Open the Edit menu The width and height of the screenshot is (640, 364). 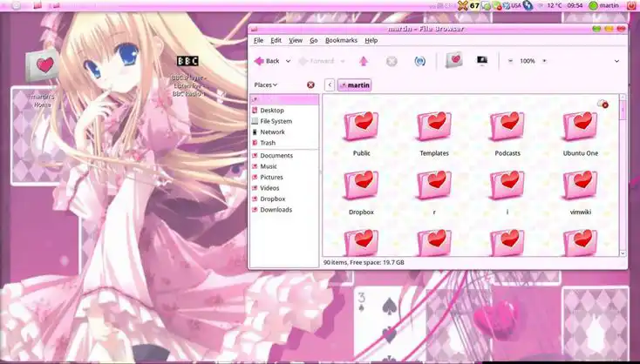click(x=276, y=40)
